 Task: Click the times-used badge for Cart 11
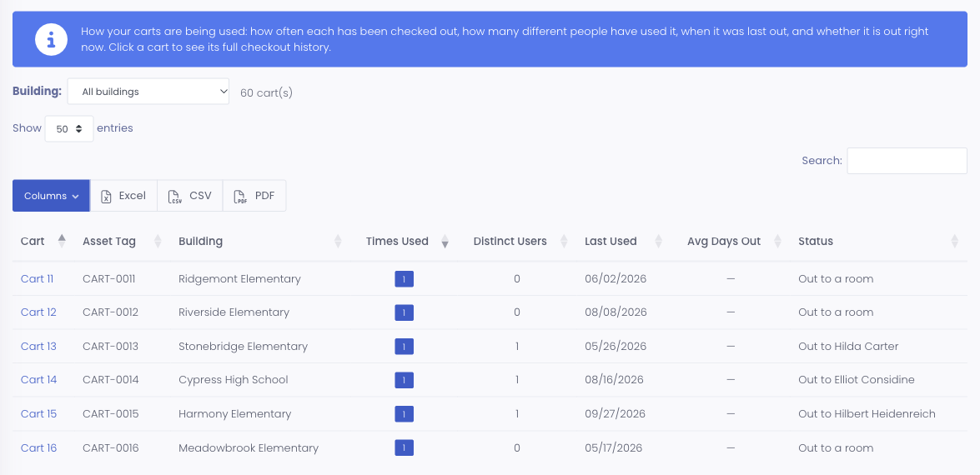[x=404, y=279]
